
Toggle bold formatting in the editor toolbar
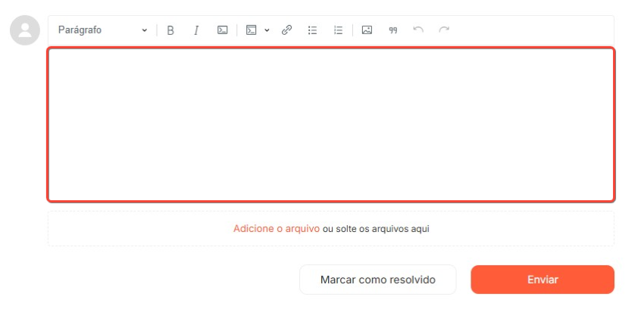point(170,30)
